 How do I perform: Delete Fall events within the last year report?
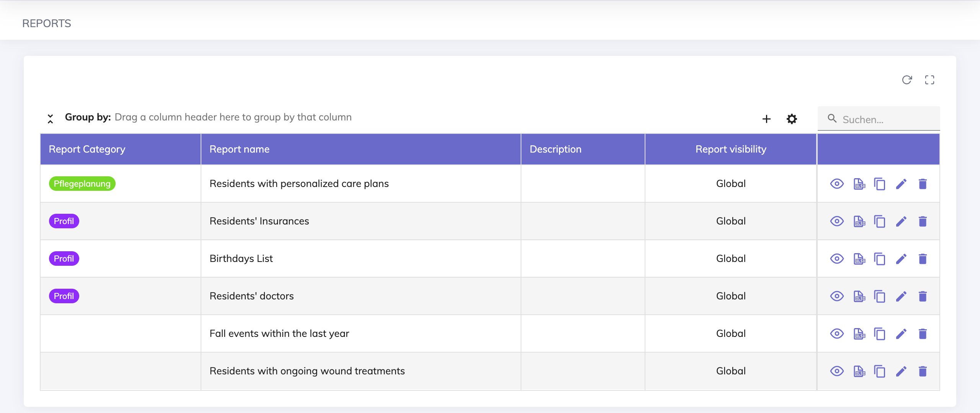pos(923,334)
